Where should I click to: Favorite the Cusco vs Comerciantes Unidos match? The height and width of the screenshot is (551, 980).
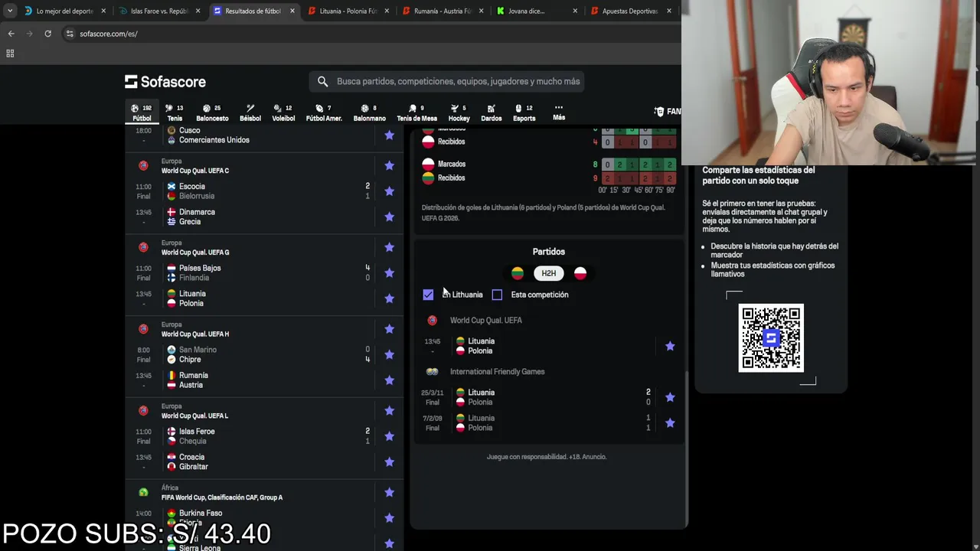point(389,135)
